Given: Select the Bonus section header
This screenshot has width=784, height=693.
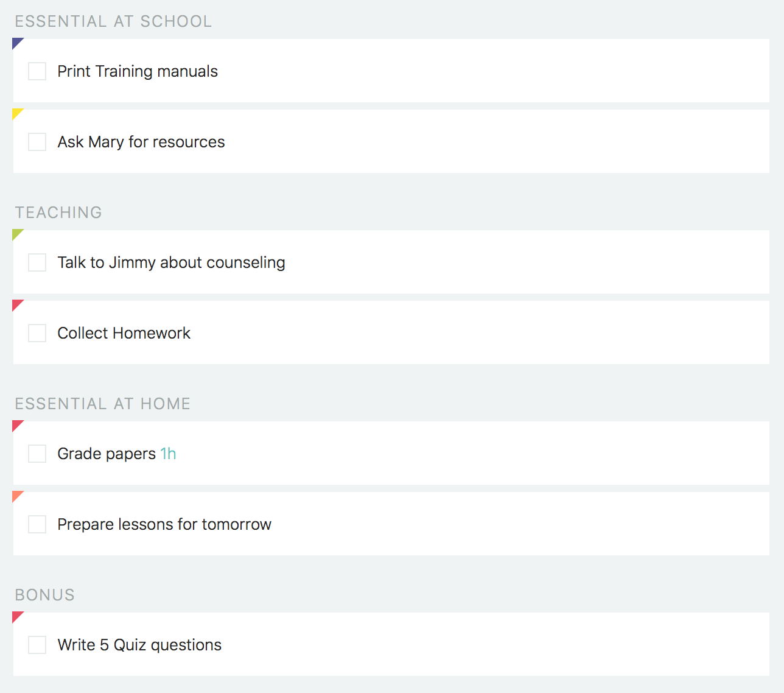Looking at the screenshot, I should click(x=45, y=595).
